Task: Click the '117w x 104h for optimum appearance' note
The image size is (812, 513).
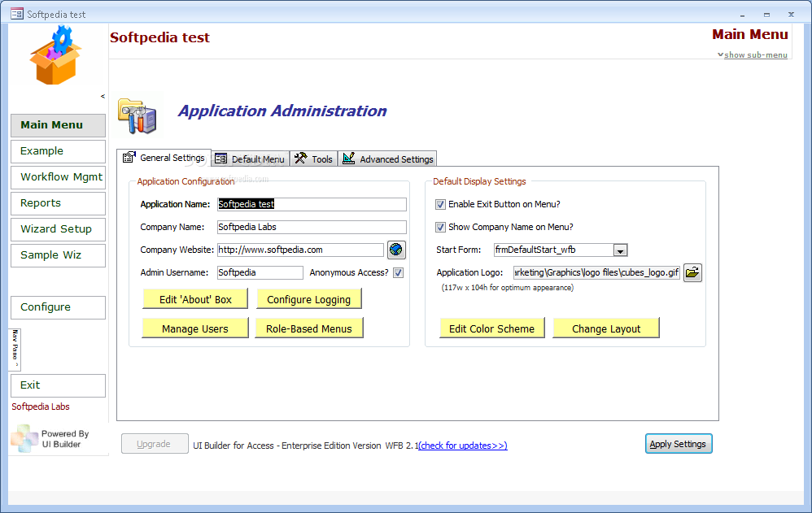Action: coord(508,288)
